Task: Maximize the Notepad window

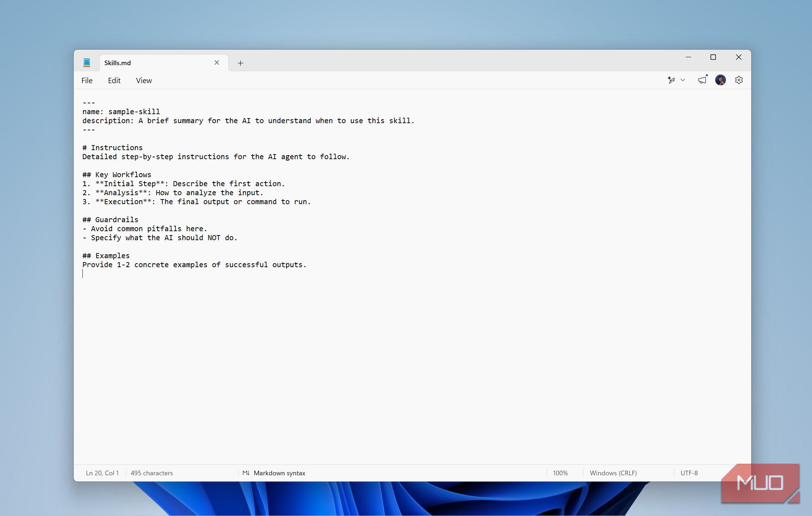Action: [x=713, y=57]
